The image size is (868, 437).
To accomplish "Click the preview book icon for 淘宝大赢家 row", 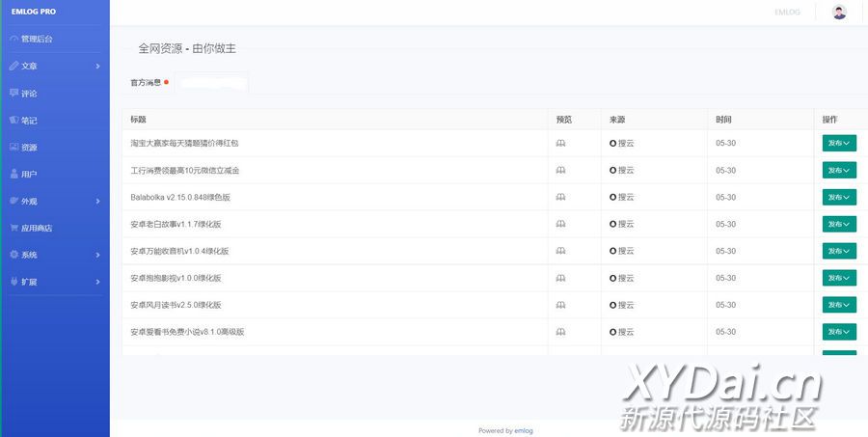I will pos(560,143).
